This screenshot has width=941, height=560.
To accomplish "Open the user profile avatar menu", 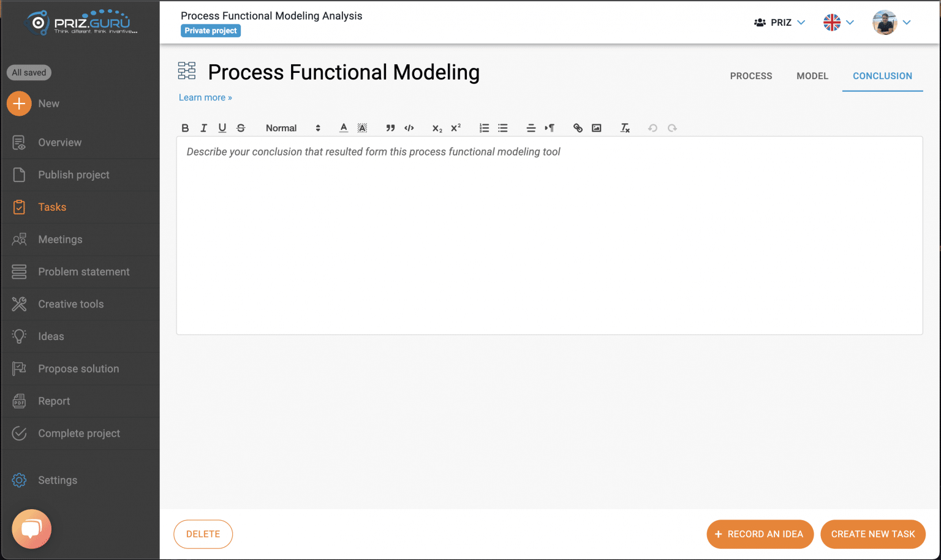I will click(892, 23).
